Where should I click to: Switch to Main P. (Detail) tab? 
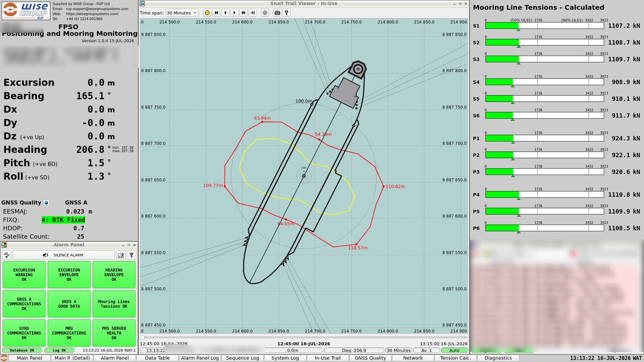pos(72,358)
